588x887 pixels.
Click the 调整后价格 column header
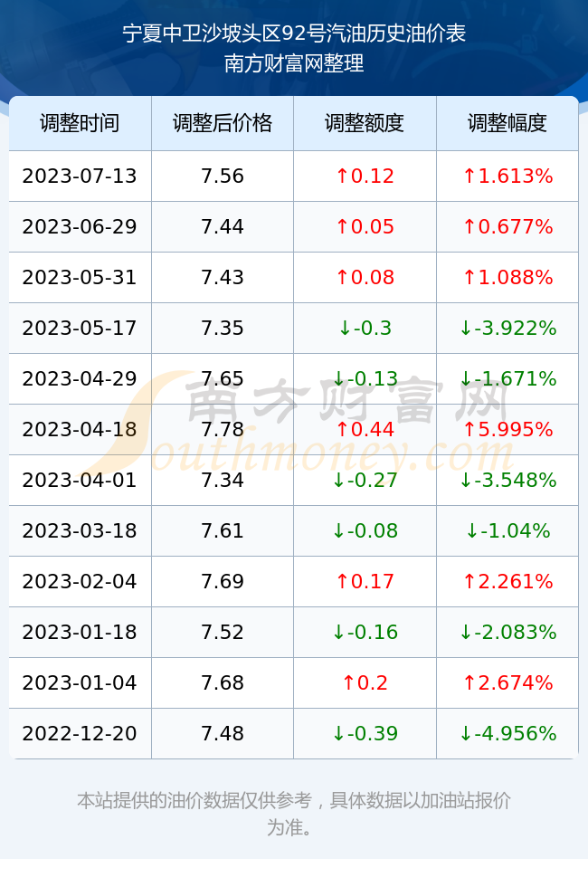[x=223, y=123]
